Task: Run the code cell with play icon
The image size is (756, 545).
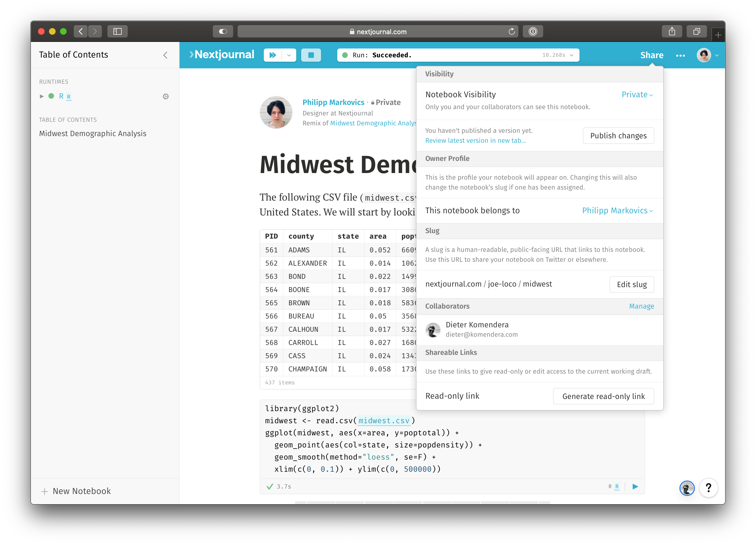Action: 635,486
